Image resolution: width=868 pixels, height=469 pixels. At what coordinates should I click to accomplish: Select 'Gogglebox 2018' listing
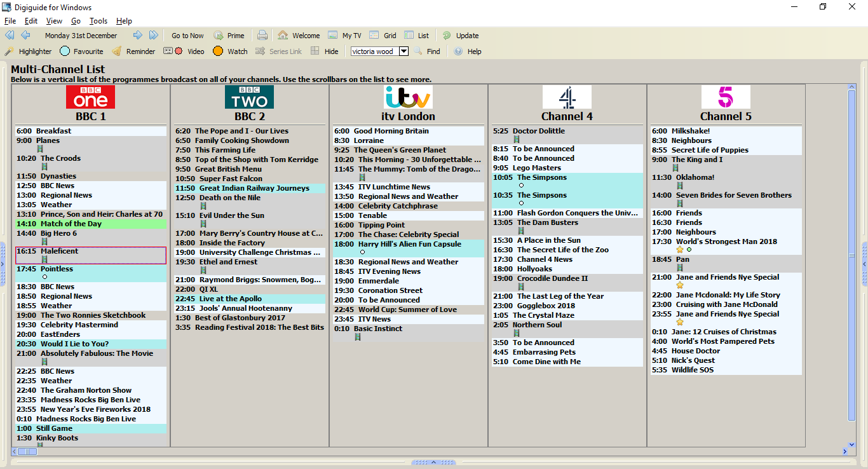[x=567, y=306]
